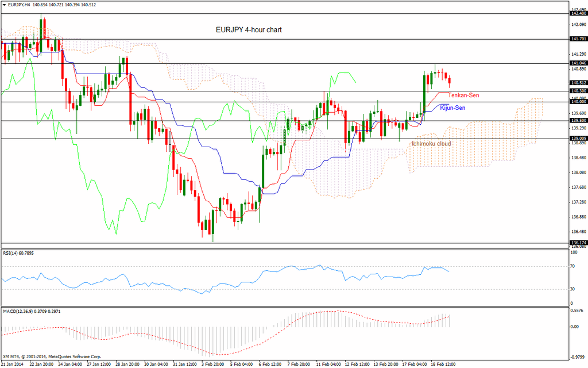588x368 pixels.
Task: Click the low value 140.394 in header
Action: click(72, 5)
